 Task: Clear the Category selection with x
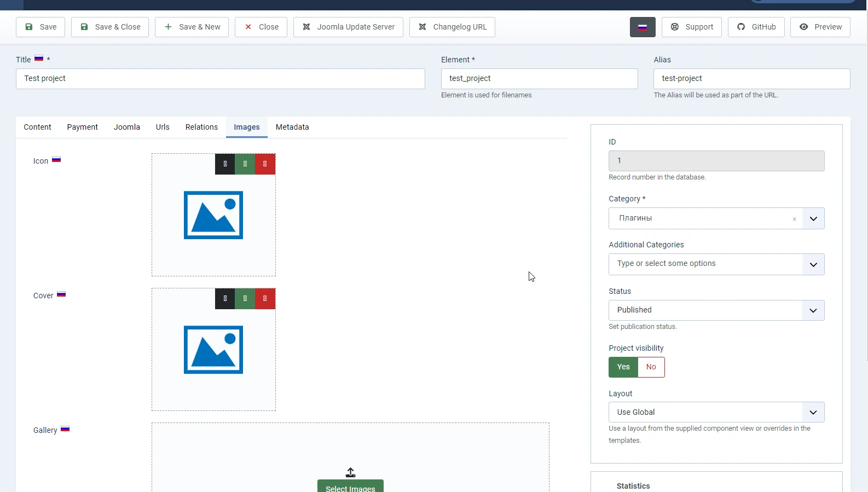794,219
